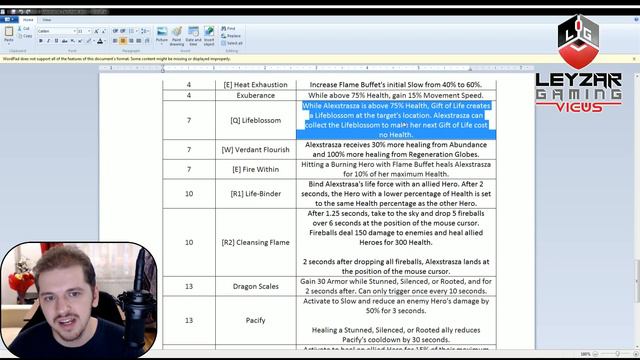The width and height of the screenshot is (640, 360).
Task: Click the Insert object button
Action: pos(209,36)
